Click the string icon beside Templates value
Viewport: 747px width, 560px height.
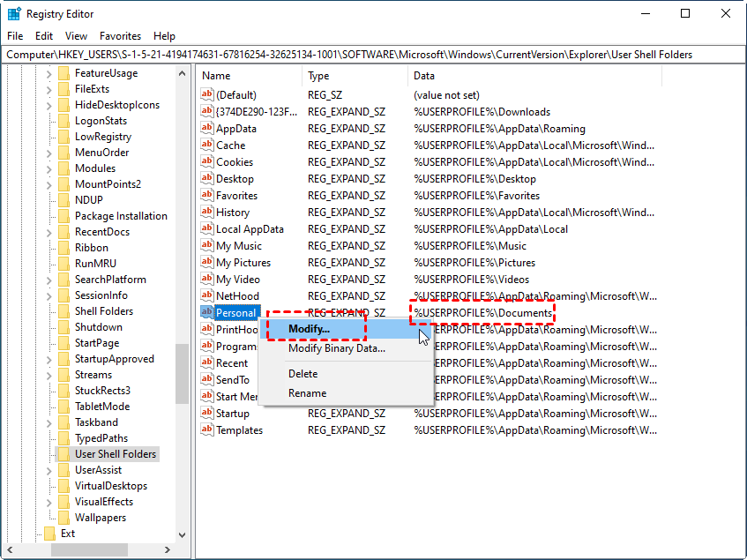tap(206, 429)
